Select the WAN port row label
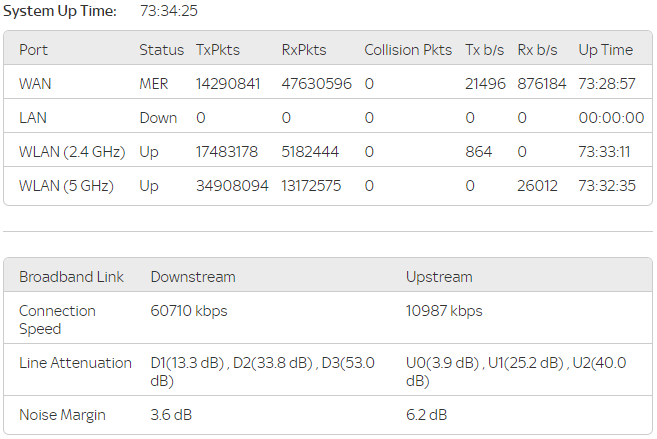Viewport: 657px width, 439px height. tap(35, 84)
